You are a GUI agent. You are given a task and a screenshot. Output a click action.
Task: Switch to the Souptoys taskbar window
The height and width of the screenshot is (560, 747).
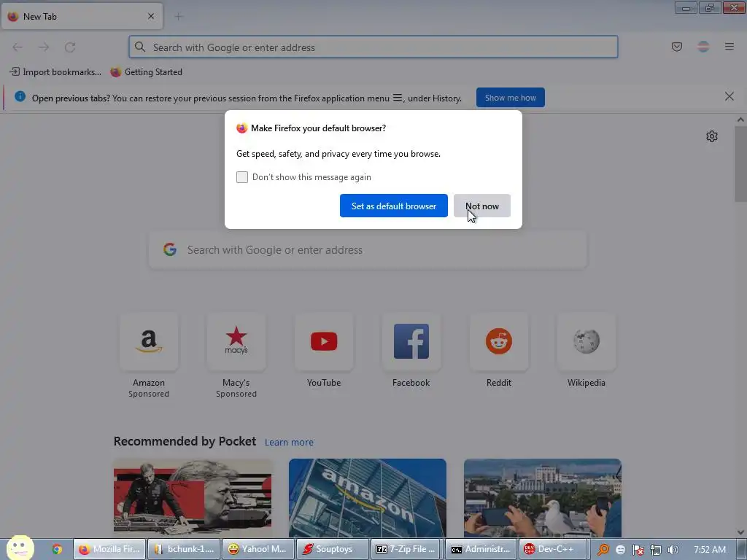333,549
